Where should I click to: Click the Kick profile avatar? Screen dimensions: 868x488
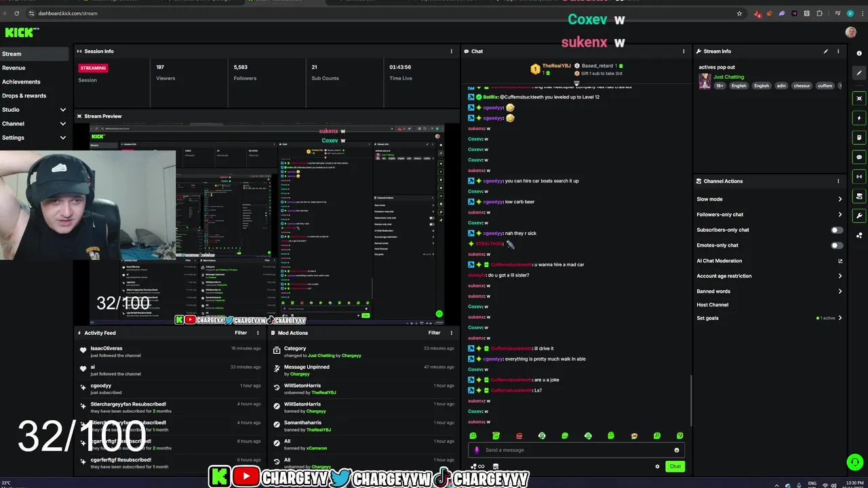pyautogui.click(x=851, y=32)
